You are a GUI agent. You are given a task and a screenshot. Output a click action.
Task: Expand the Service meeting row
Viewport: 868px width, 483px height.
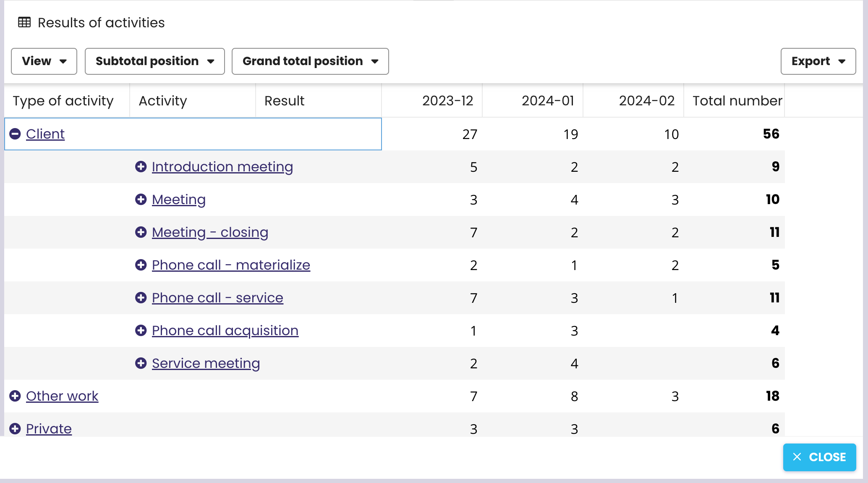tap(141, 363)
